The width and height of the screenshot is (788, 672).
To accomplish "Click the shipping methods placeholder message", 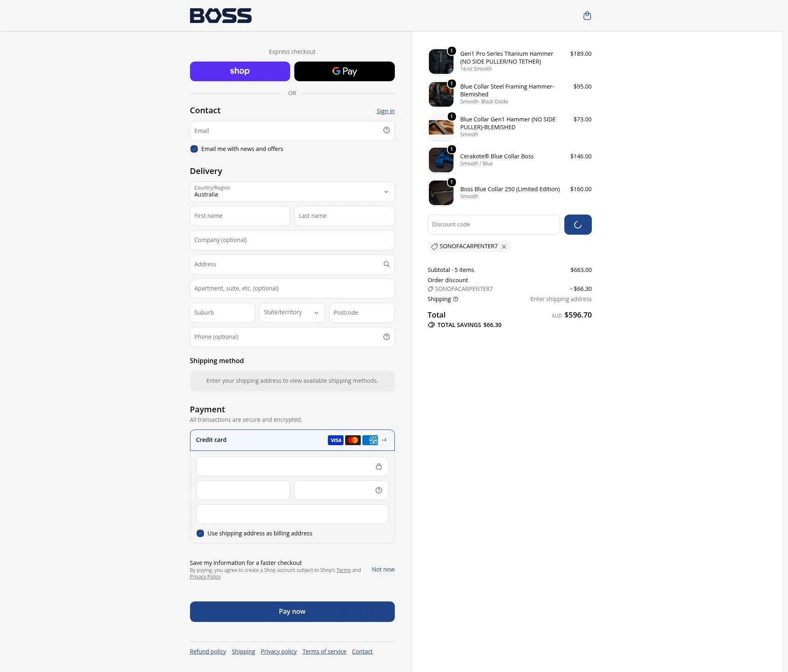I will click(x=292, y=381).
